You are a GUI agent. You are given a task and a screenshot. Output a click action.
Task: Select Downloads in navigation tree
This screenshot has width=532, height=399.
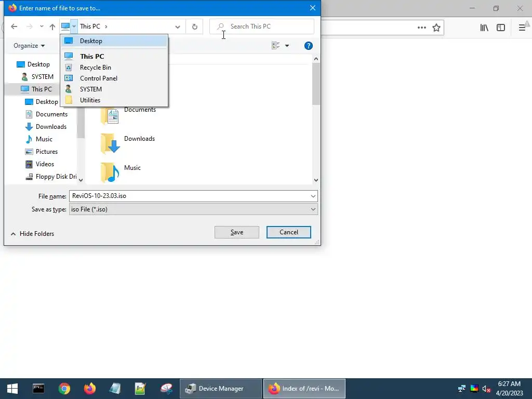tap(46, 127)
